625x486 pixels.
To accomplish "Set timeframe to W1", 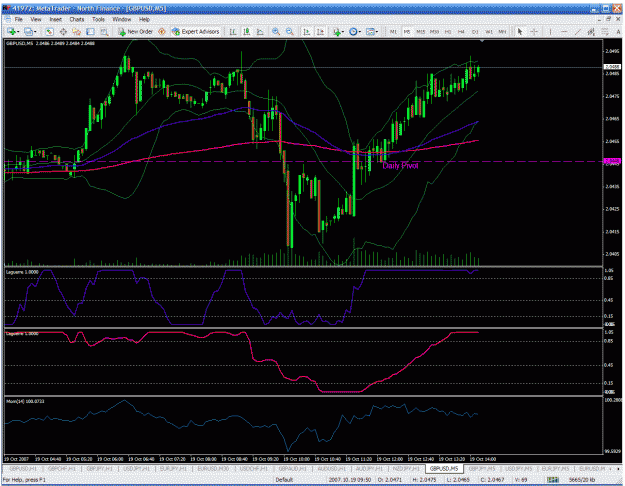I will tap(489, 31).
